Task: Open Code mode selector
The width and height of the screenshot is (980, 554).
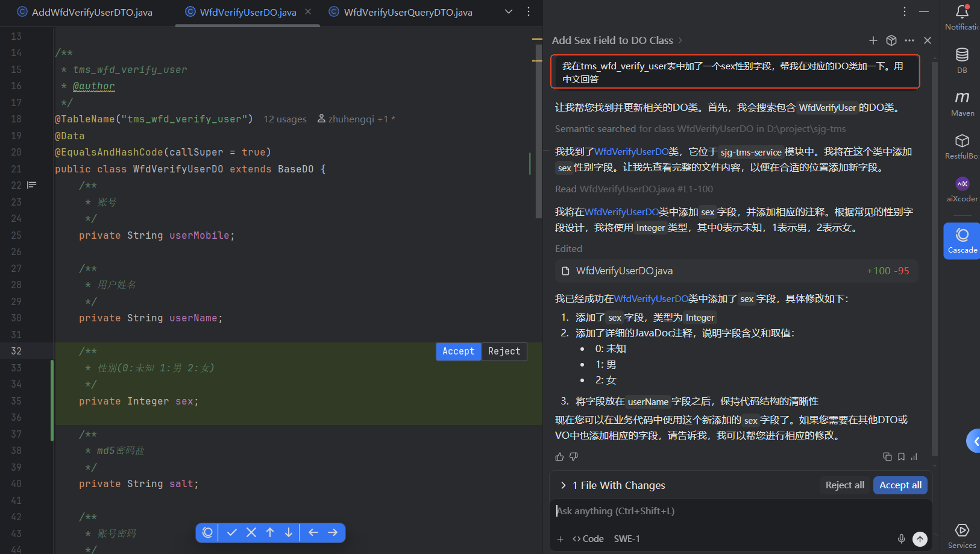Action: click(588, 539)
